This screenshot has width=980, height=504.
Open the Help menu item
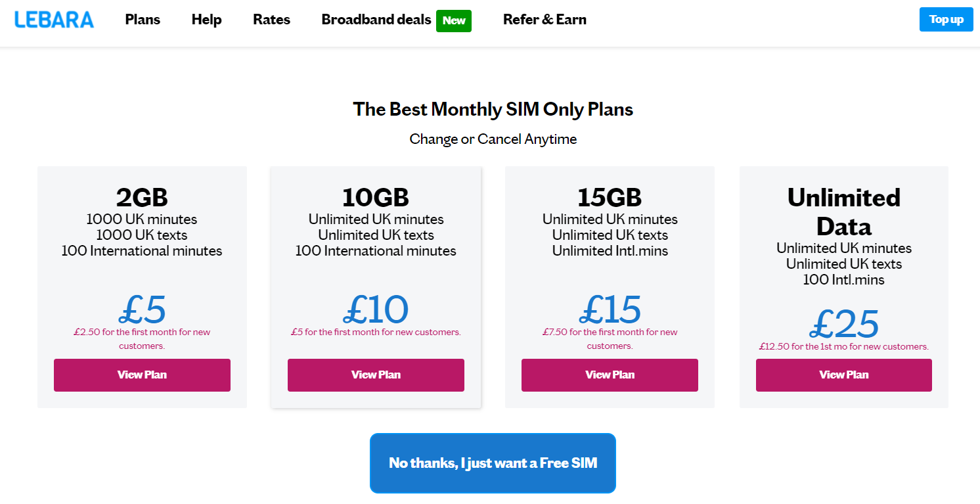click(x=206, y=20)
